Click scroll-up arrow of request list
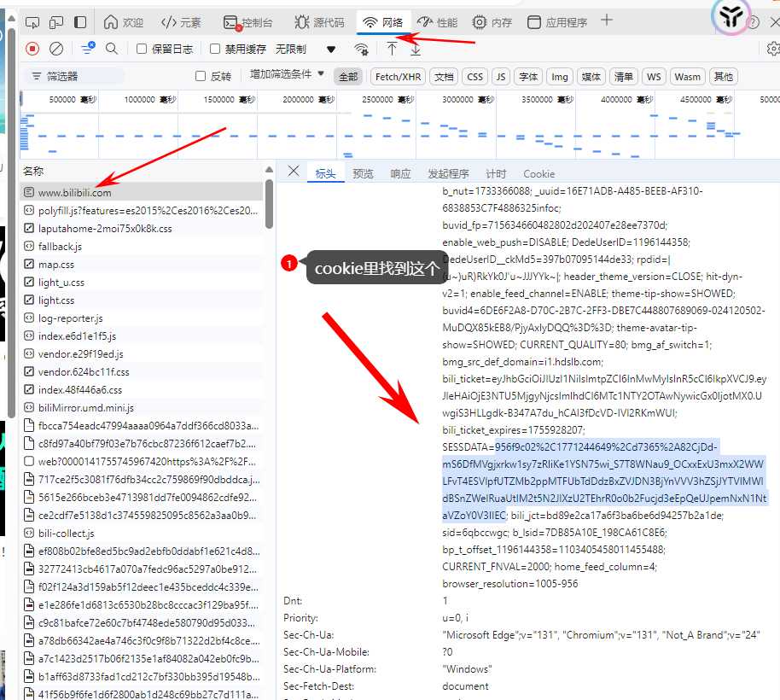This screenshot has height=700, width=780. 269,170
